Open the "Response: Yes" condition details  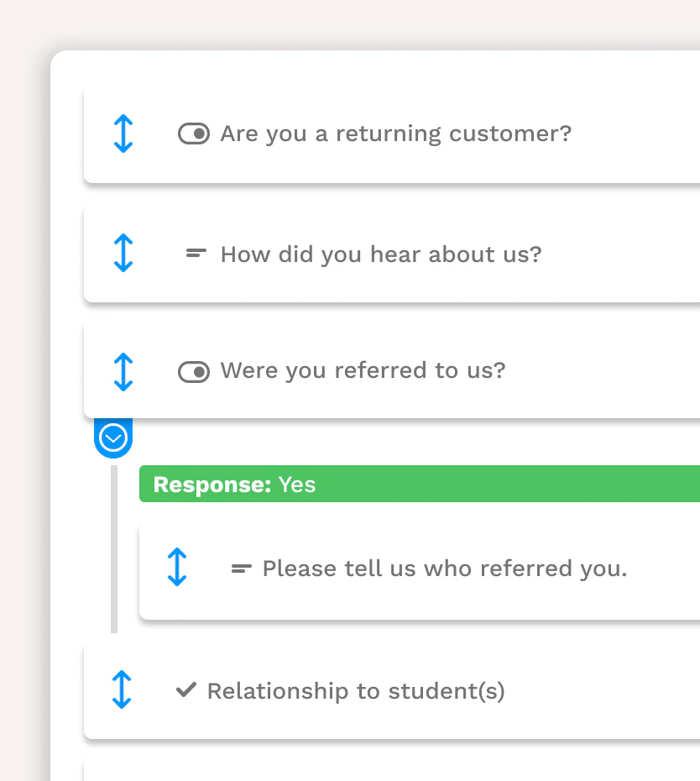pos(336,484)
